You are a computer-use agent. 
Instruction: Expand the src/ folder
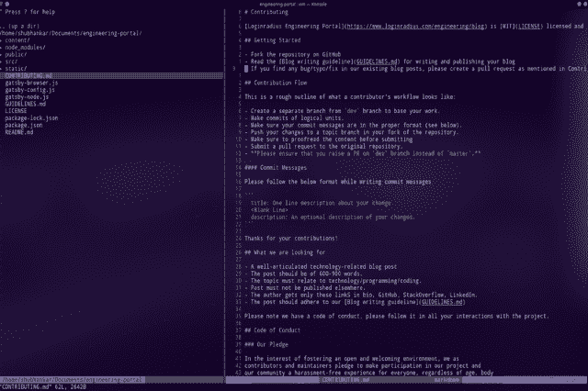coord(11,61)
